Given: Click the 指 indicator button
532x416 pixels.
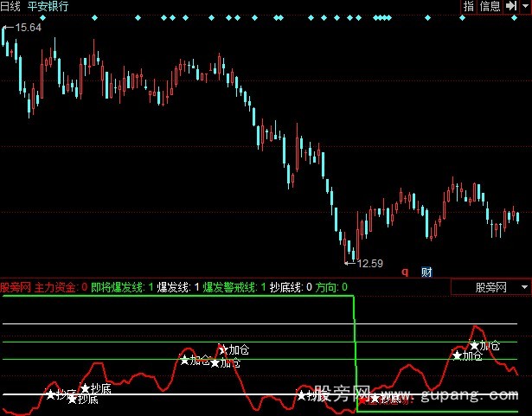Looking at the screenshot, I should (469, 6).
